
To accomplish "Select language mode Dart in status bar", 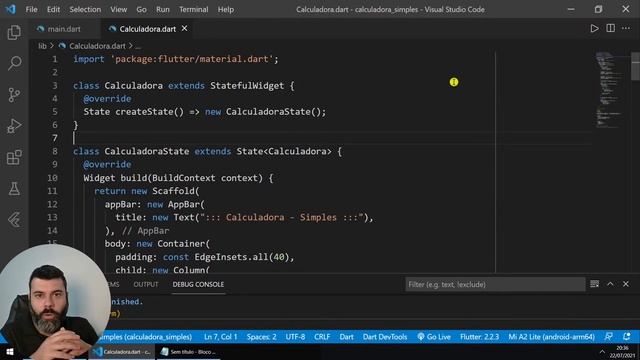I will (x=347, y=337).
